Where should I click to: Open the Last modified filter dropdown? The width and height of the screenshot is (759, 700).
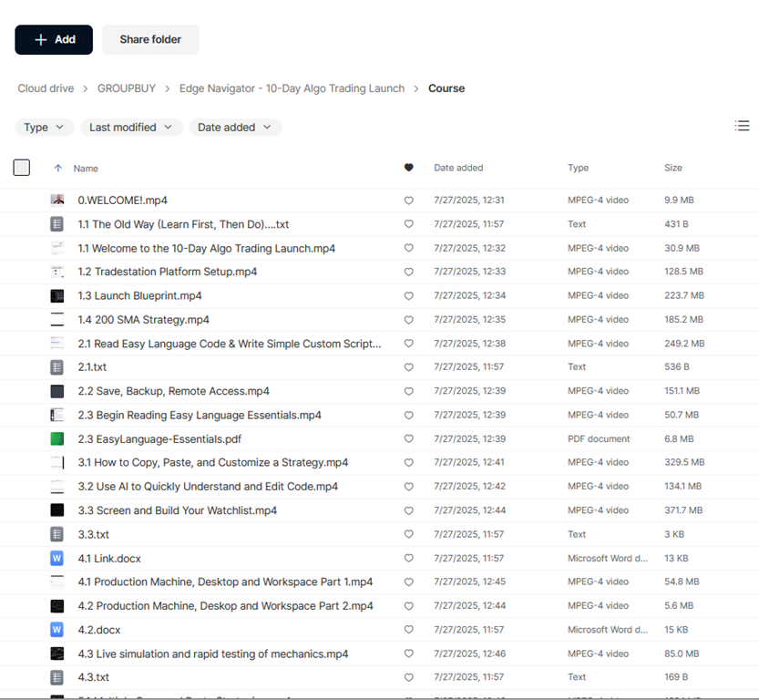click(x=131, y=128)
